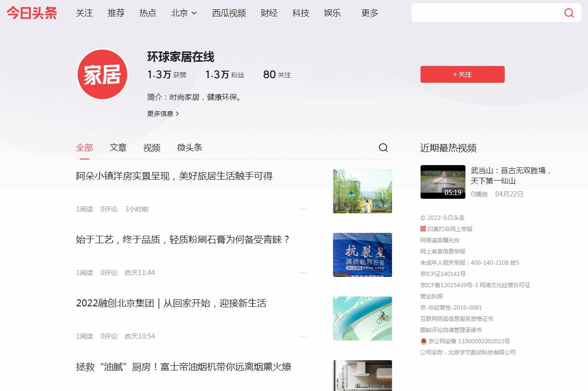Viewport: 588px width, 391px height.
Task: Click 网络谣言曝光台 link
Action: tap(440, 240)
